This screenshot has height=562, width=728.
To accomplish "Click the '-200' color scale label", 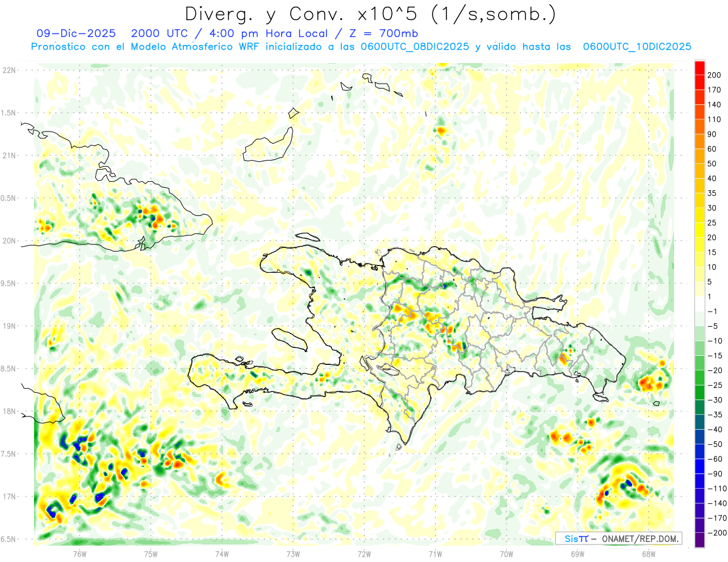I will point(716,534).
